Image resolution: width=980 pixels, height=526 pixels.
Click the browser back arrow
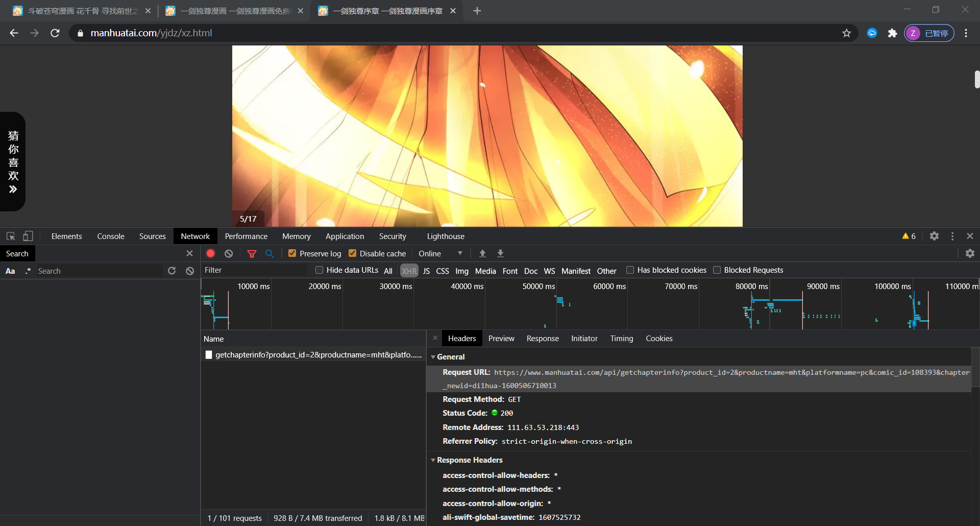pyautogui.click(x=14, y=33)
